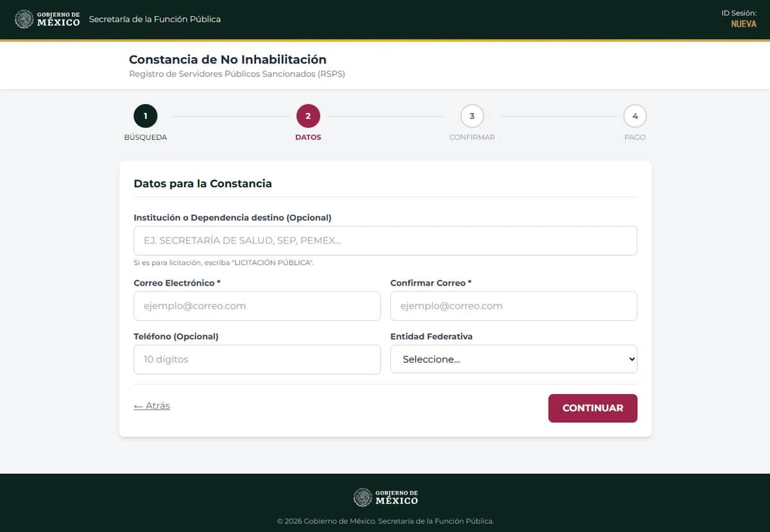Click the Datos para la Constancia heading
Screen dimensions: 770x532
pyautogui.click(x=203, y=184)
